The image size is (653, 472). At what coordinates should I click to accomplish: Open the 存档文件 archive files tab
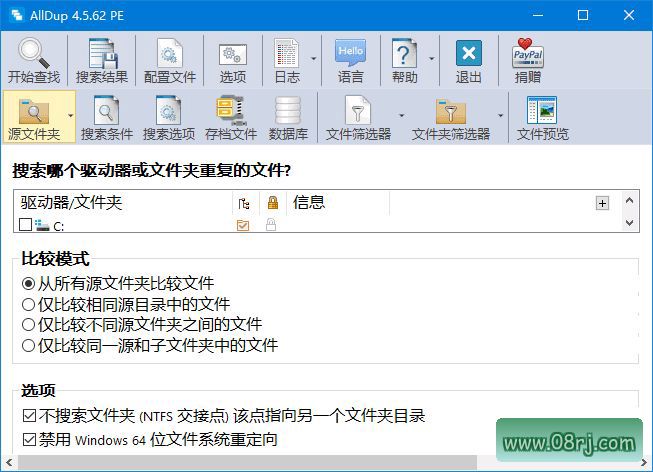(x=231, y=117)
